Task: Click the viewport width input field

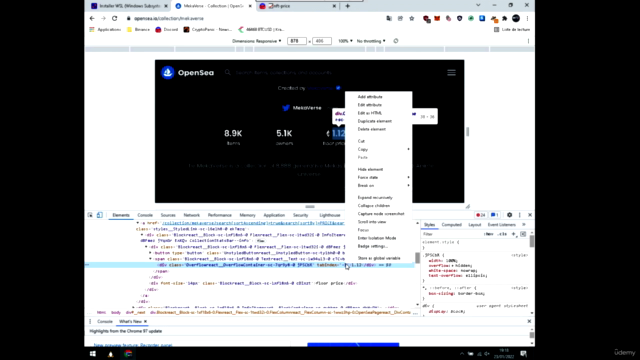Action: 296,41
